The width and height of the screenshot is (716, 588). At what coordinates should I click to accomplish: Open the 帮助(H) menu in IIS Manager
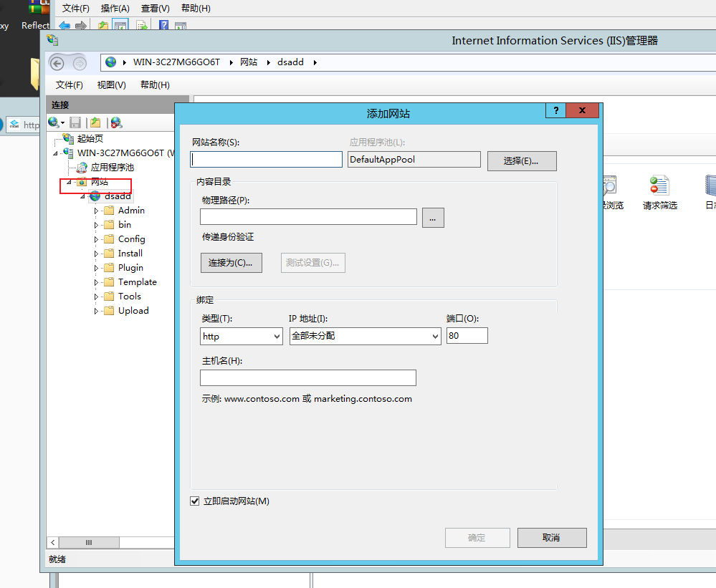[x=155, y=85]
